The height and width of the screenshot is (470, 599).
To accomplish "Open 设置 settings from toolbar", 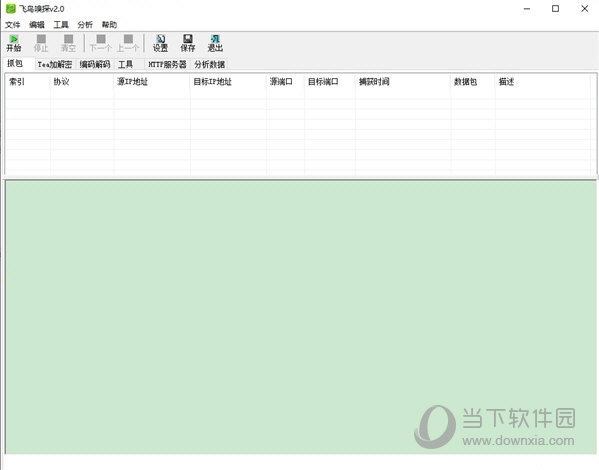I will pyautogui.click(x=160, y=43).
